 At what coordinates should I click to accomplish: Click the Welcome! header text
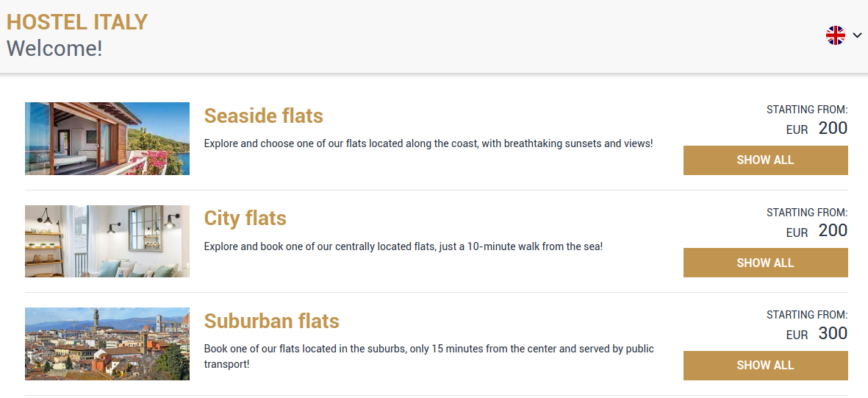(54, 49)
